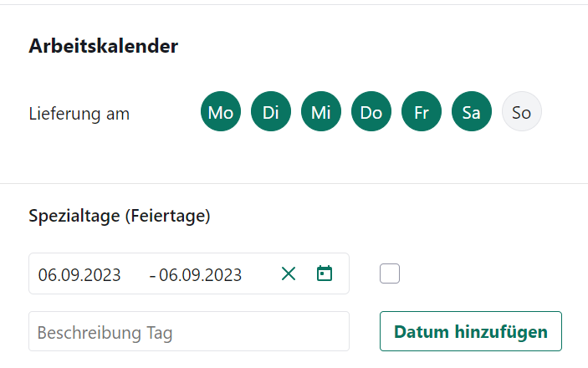Screen dimensions: 588x368
Task: Click the Datum hinzufügen button
Action: click(x=471, y=332)
